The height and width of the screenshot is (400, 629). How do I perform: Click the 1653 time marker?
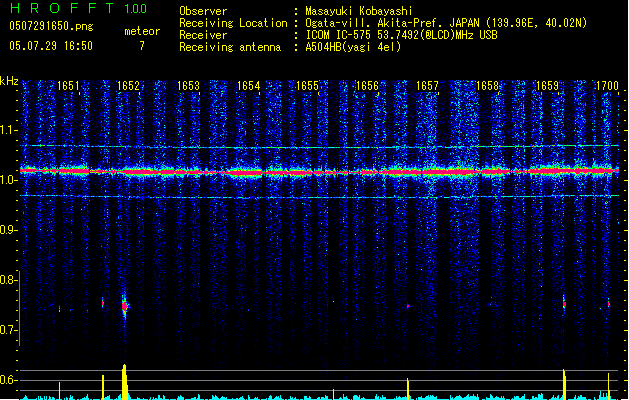tap(188, 86)
